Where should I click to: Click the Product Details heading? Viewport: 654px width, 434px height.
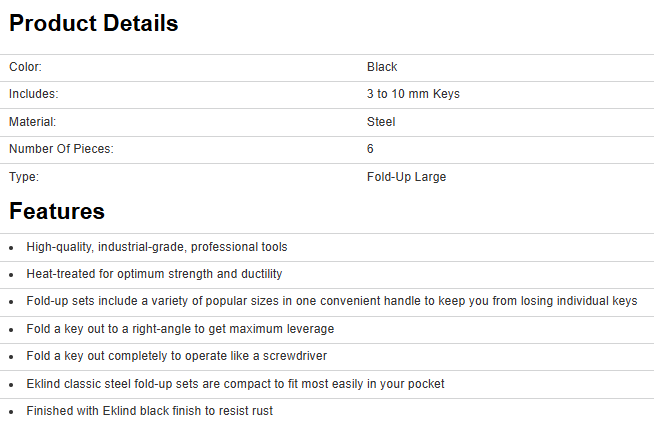click(93, 23)
